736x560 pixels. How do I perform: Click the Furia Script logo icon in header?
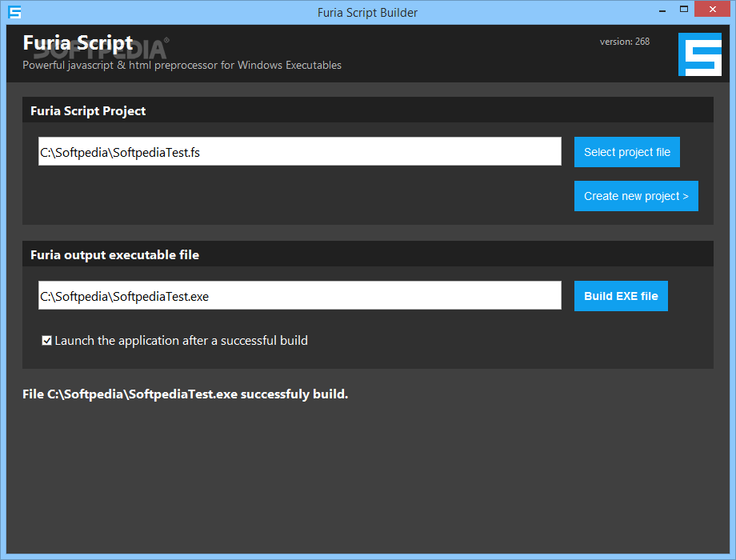[x=700, y=54]
